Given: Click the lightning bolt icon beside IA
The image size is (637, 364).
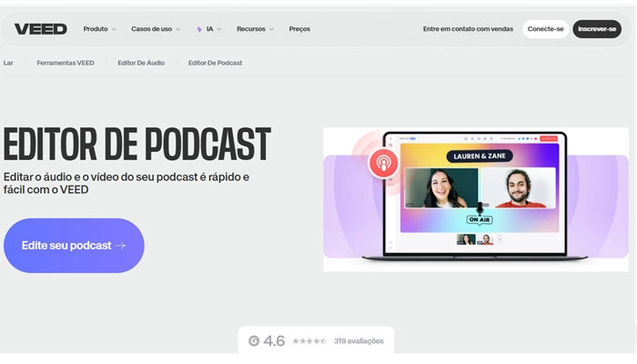Looking at the screenshot, I should coord(199,29).
